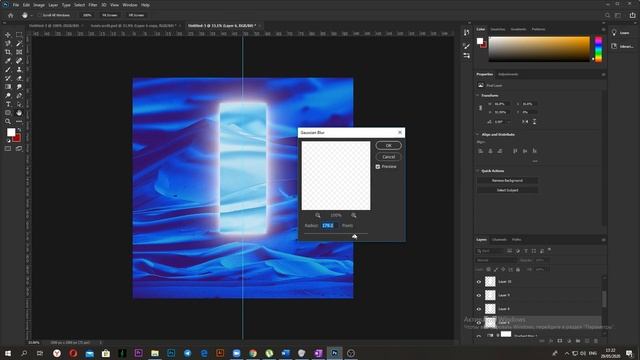The image size is (640, 360).
Task: Zoom out in Gaussian Blur preview
Action: tap(318, 215)
